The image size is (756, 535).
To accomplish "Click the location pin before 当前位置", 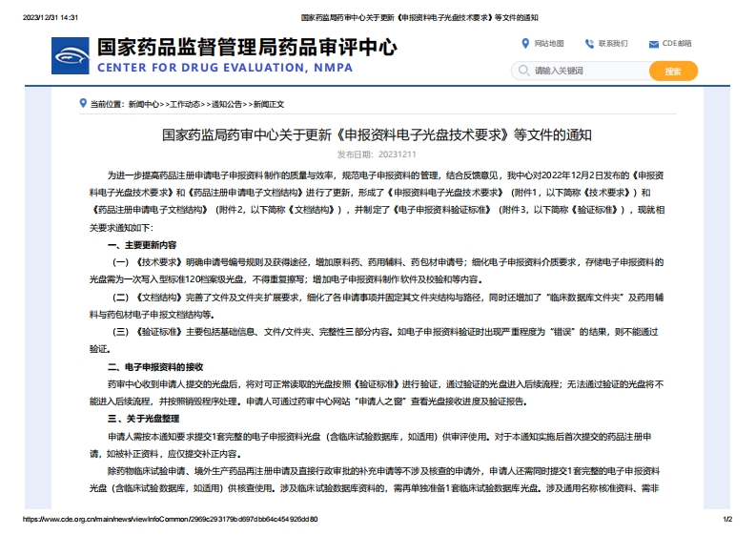I will [x=83, y=103].
